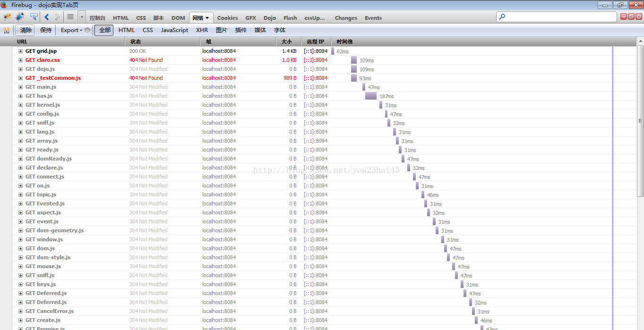This screenshot has height=330, width=644.
Task: Click the 93ms timeline bar for _testCommon.js
Action: [x=354, y=78]
